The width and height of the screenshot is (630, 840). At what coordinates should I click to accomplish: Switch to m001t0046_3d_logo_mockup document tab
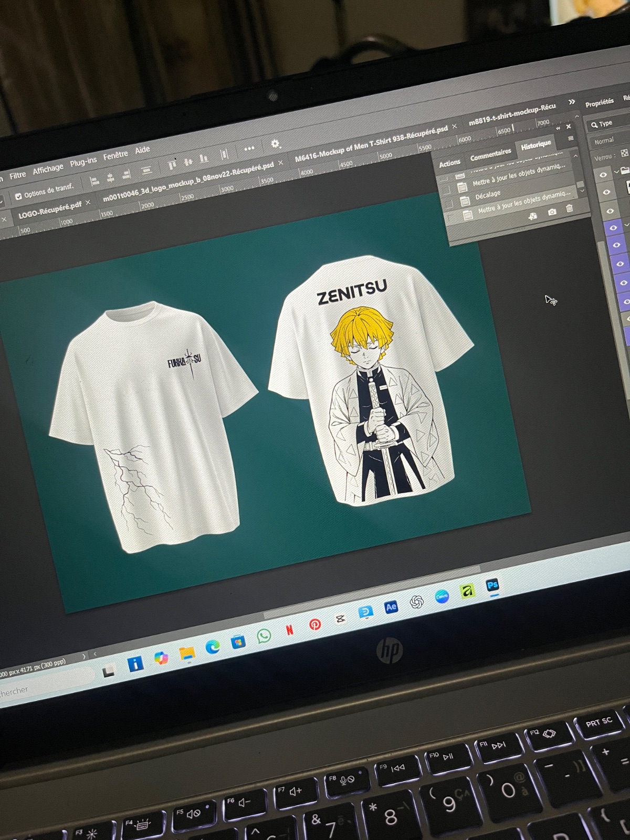coord(188,182)
